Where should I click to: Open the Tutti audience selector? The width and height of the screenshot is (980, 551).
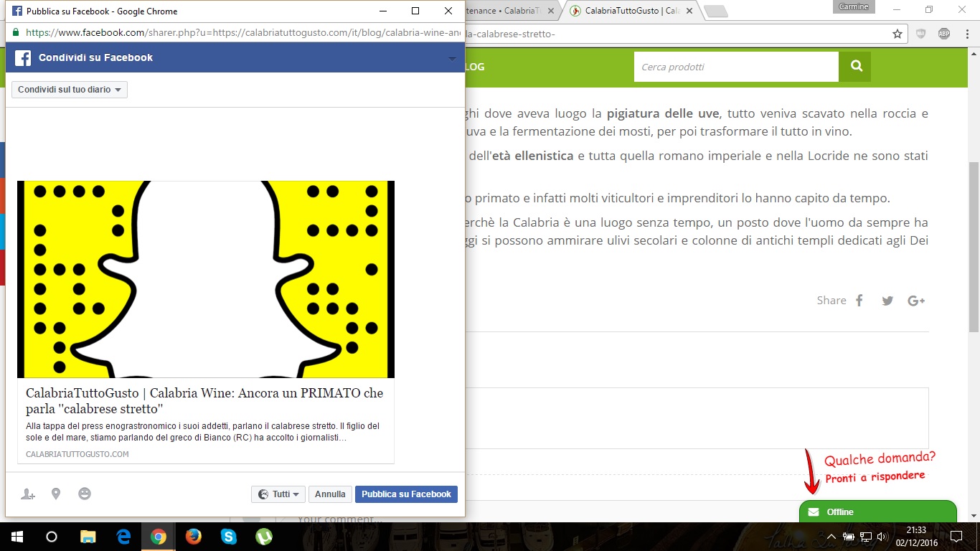[278, 494]
